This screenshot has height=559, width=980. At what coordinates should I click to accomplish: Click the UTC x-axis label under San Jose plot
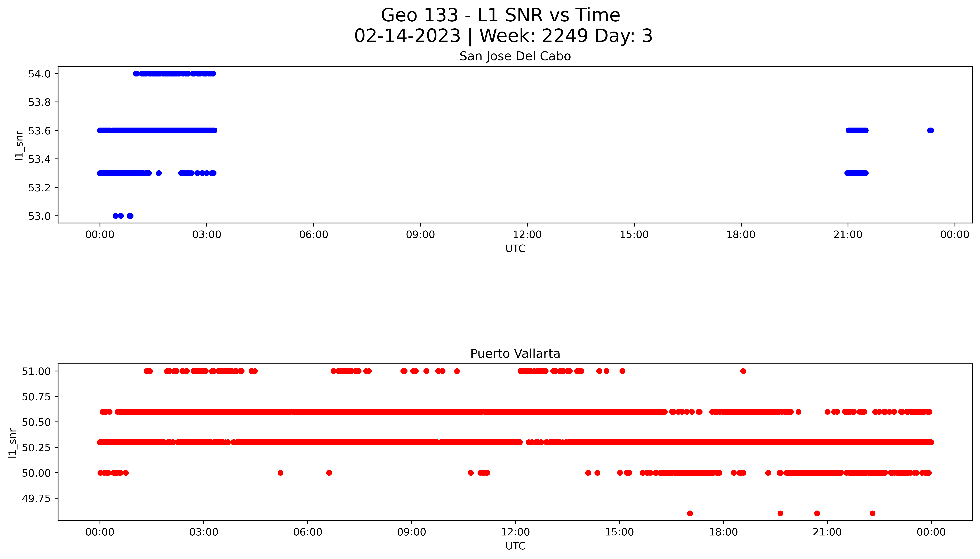point(515,248)
